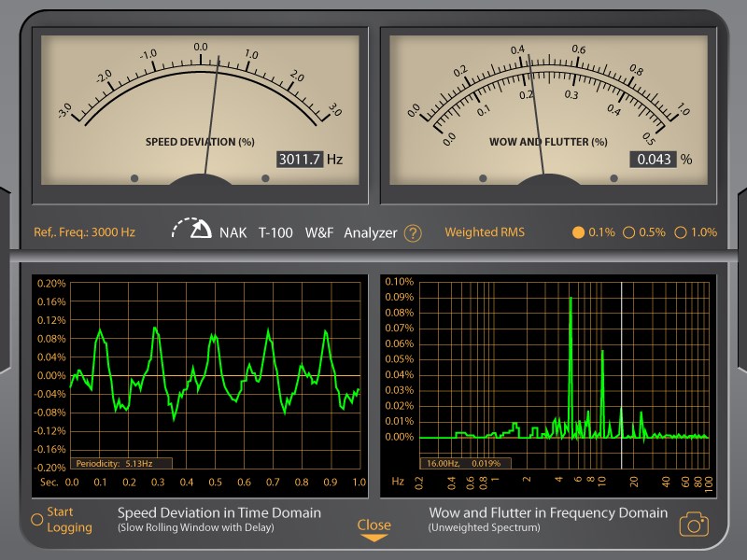The image size is (747, 560).
Task: Select the 0.5% range radio button
Action: pyautogui.click(x=628, y=232)
